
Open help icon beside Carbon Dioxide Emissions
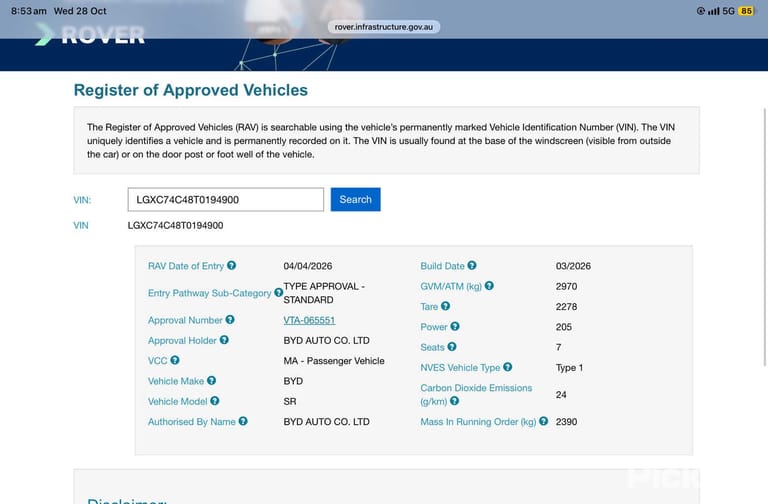(455, 401)
